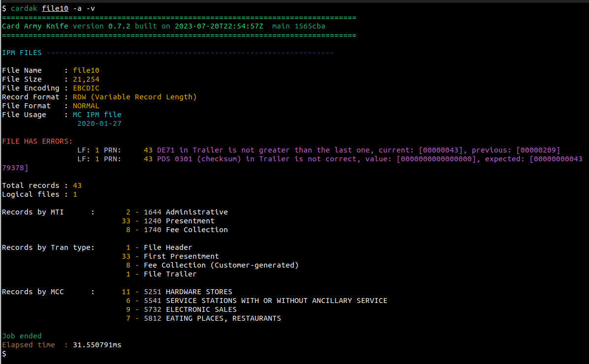
Task: Click the MC IPM file usage text
Action: pos(97,115)
